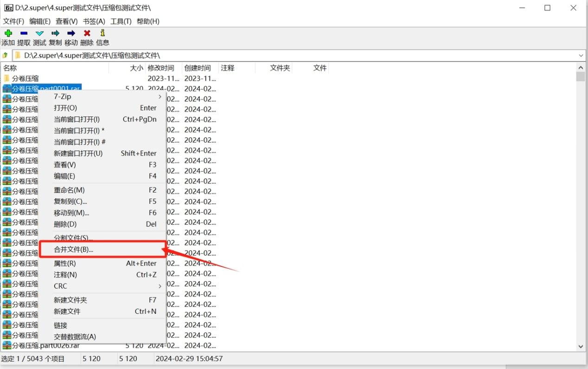588x369 pixels.
Task: Click the green Add (添加) toolbar icon
Action: (x=8, y=33)
